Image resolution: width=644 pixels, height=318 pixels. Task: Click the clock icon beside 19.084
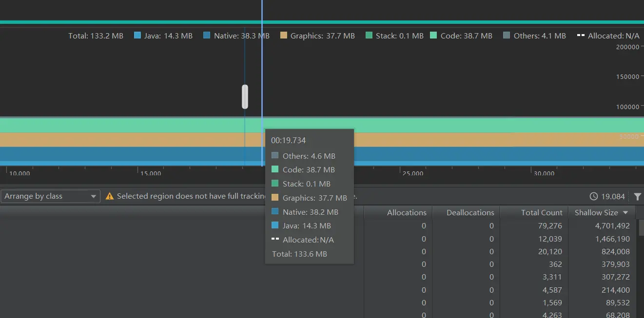click(x=593, y=196)
